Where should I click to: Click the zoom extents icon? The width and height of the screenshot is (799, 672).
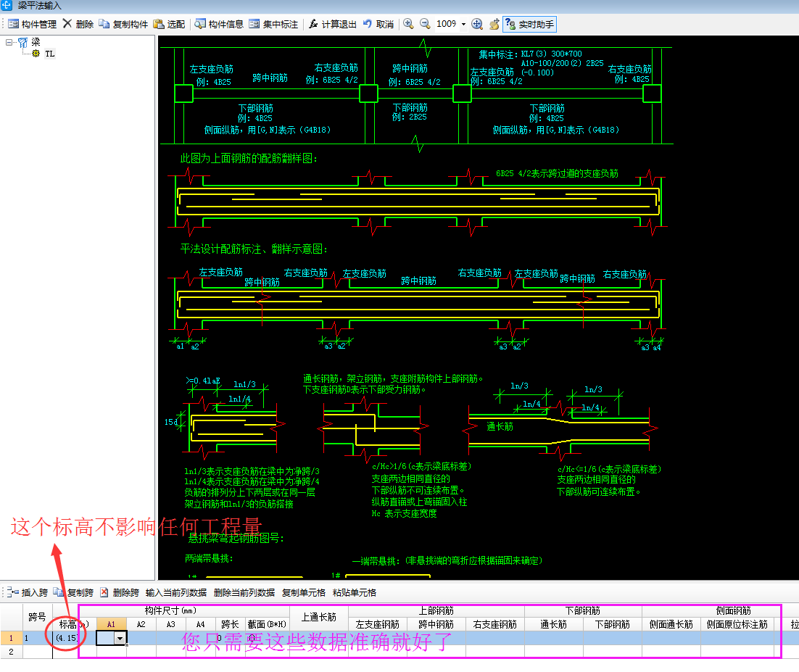pos(477,24)
